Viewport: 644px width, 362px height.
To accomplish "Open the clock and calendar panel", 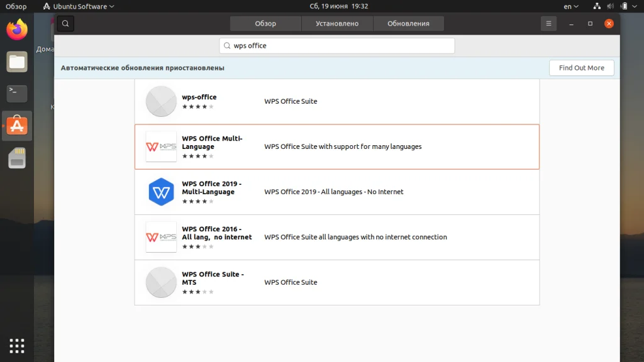I will tap(338, 6).
